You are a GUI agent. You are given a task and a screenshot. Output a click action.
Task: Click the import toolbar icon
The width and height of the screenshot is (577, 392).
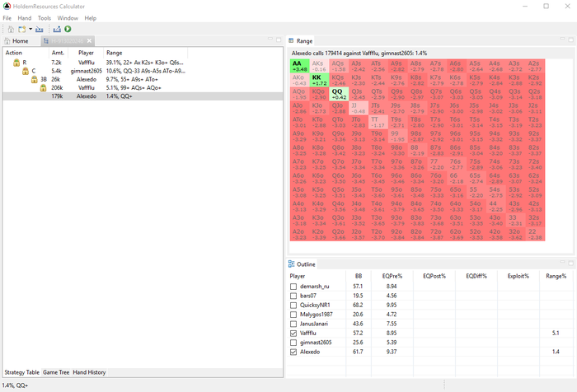(40, 29)
